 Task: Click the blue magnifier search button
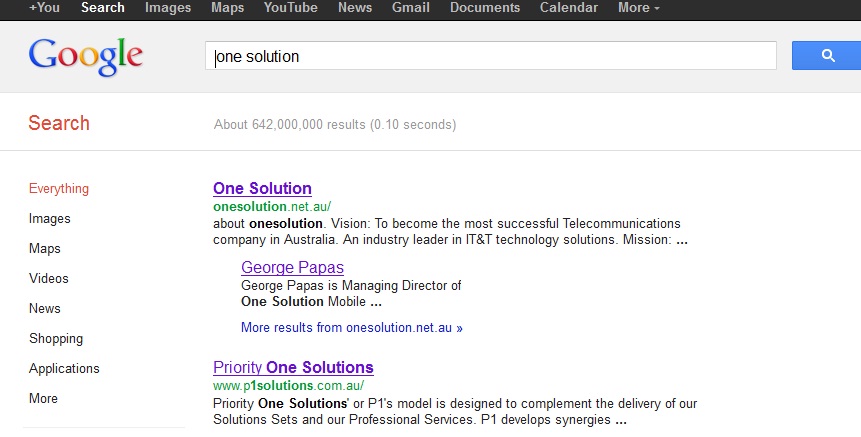[x=826, y=55]
